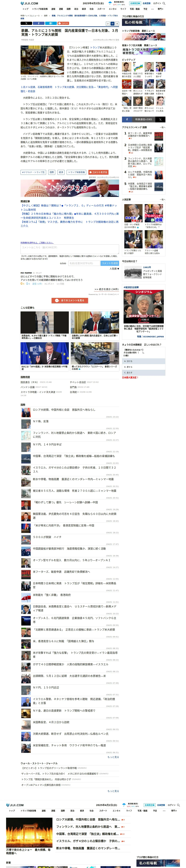
Task: Open 会員登録 link in top header
Action: pyautogui.click(x=146, y=3)
